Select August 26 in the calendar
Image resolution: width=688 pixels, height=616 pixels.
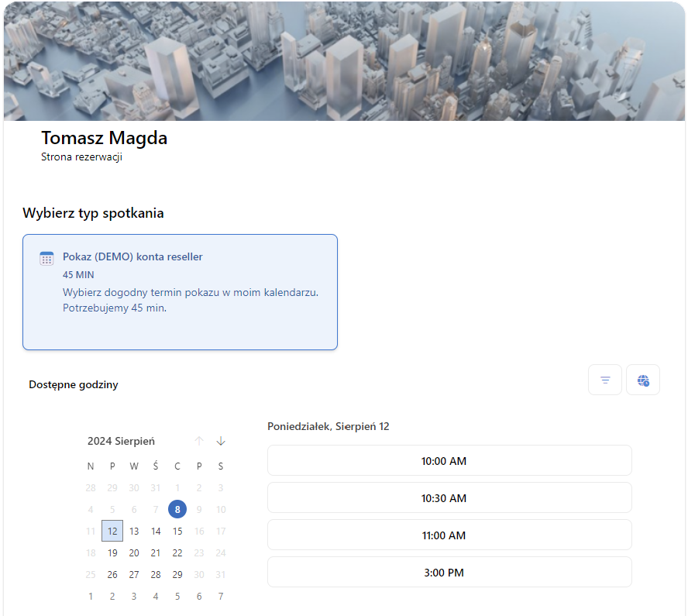pyautogui.click(x=112, y=574)
